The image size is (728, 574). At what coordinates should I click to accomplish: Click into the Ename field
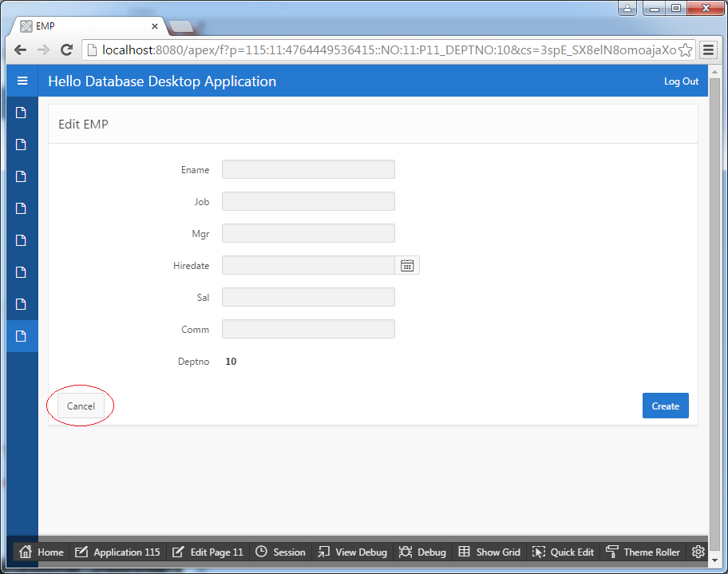click(x=308, y=169)
